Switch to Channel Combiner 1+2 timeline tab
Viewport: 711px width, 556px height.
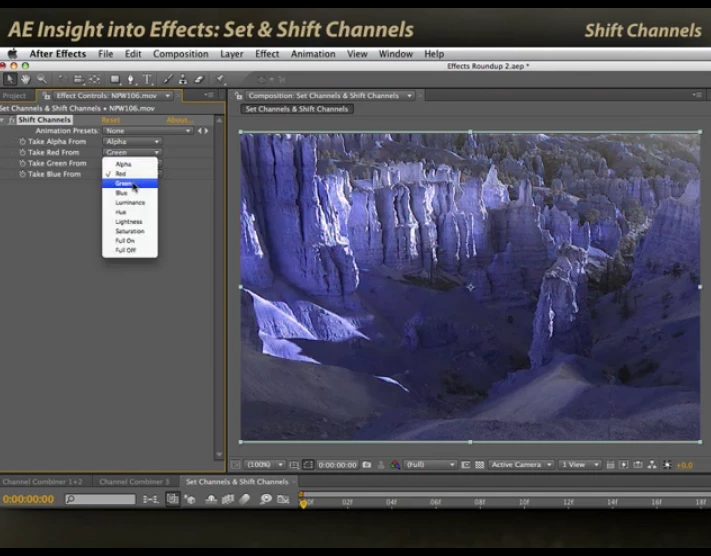point(43,482)
